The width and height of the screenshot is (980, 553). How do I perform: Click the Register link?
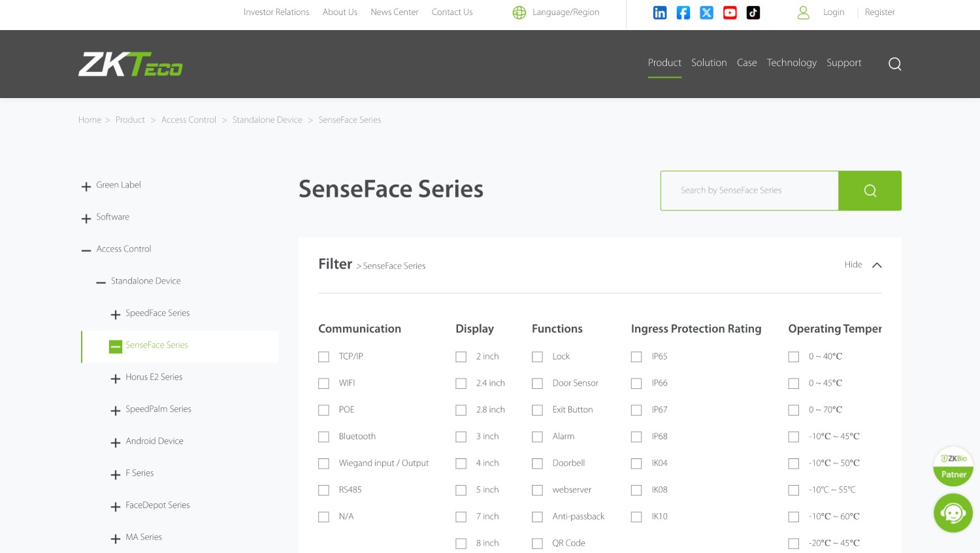tap(880, 12)
